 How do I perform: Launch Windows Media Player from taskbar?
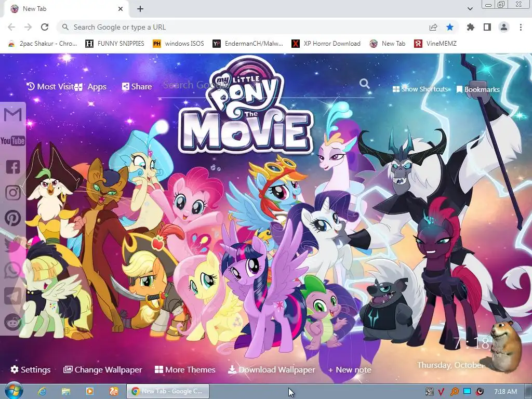[89, 391]
